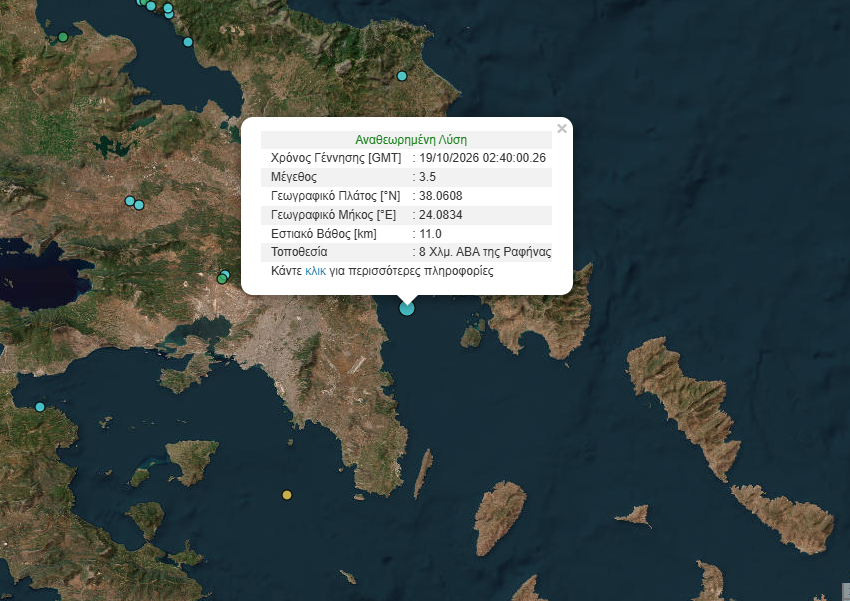Select cyan marker on Peloponnese coast at left
This screenshot has width=850, height=601.
[x=40, y=406]
